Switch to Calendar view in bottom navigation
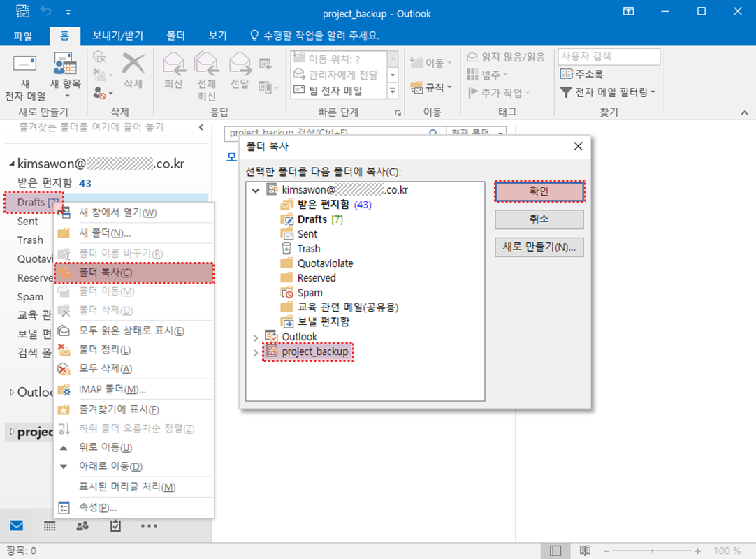Image resolution: width=756 pixels, height=559 pixels. 50,525
